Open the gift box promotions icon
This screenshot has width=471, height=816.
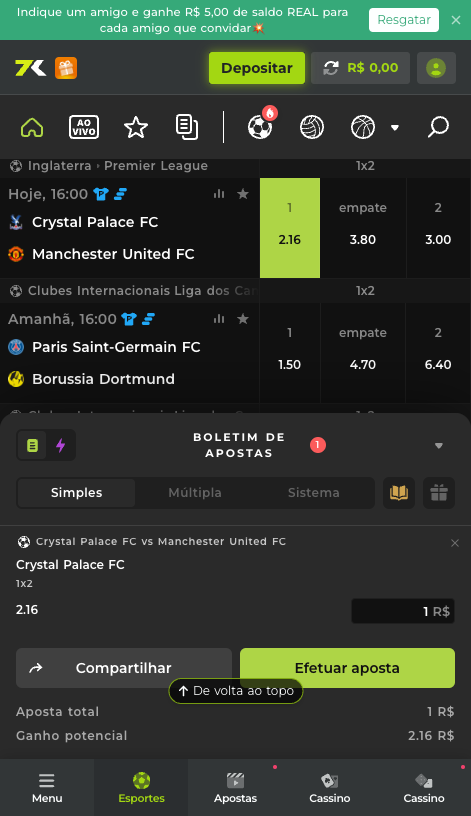pos(66,68)
